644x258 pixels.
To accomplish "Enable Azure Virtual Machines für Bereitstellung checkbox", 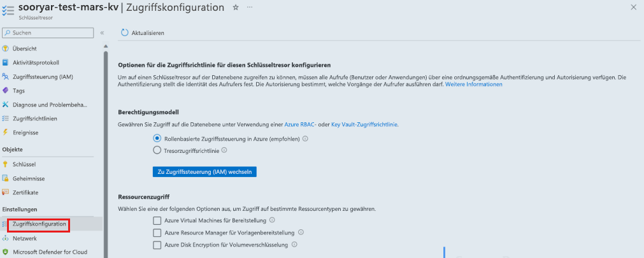I will [x=157, y=220].
